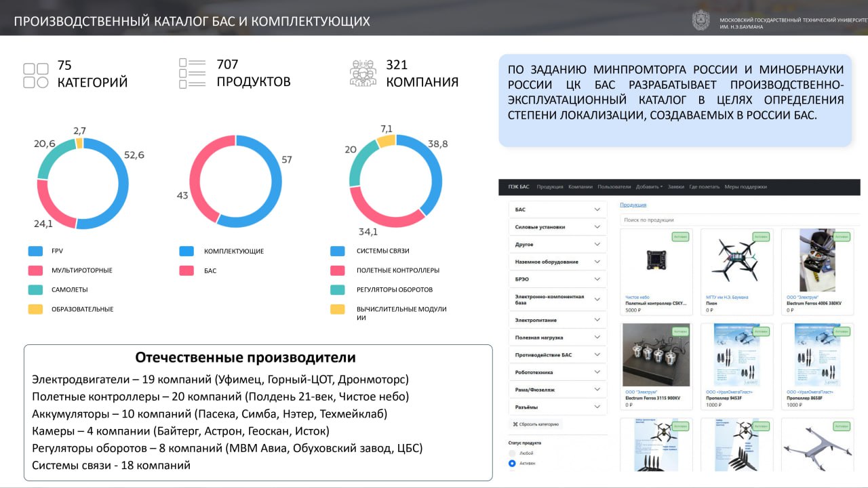
Task: Click УралОмегаПласт link above Пропеллер 9453F
Action: [x=729, y=392]
